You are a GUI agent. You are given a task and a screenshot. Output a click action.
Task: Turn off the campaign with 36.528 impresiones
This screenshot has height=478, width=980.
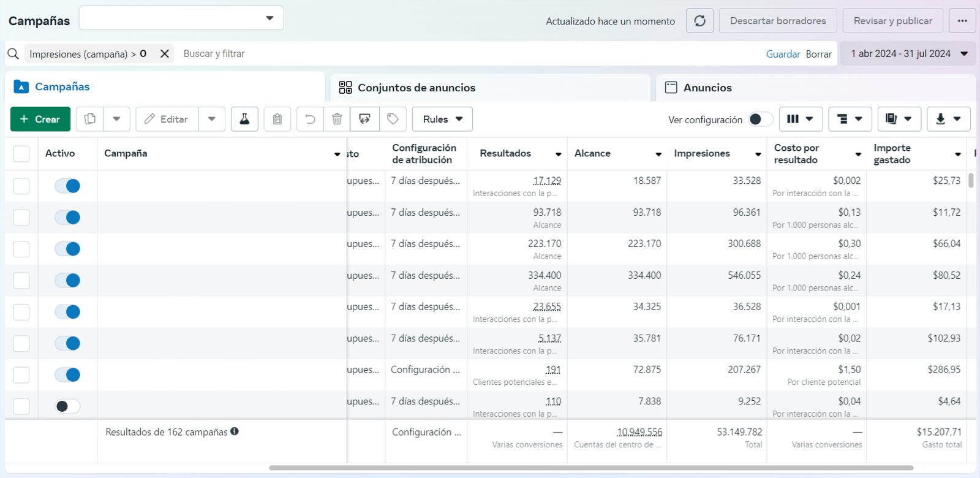[67, 312]
